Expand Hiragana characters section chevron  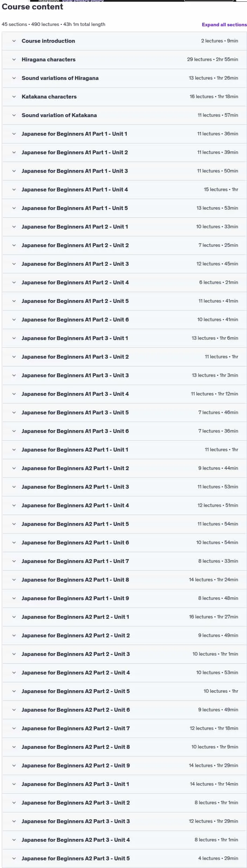pyautogui.click(x=14, y=60)
